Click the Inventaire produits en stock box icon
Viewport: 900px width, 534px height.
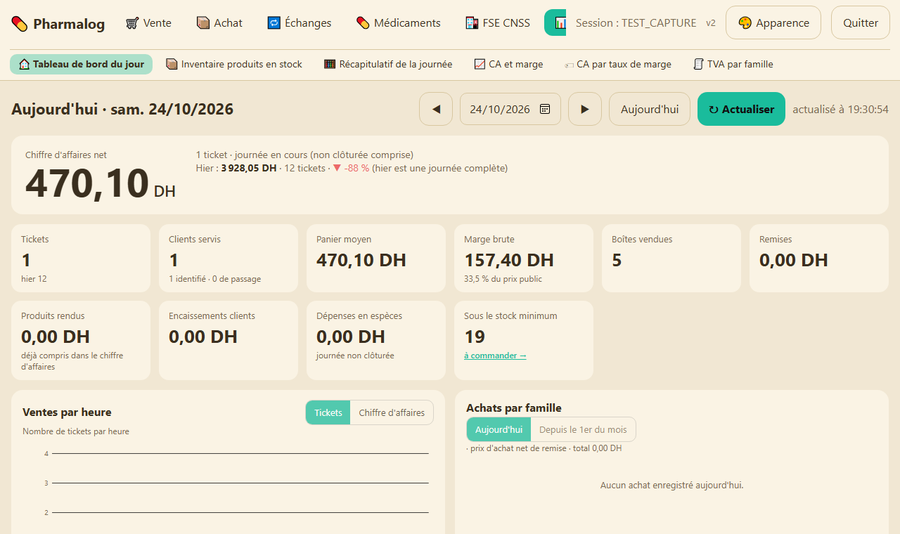172,64
